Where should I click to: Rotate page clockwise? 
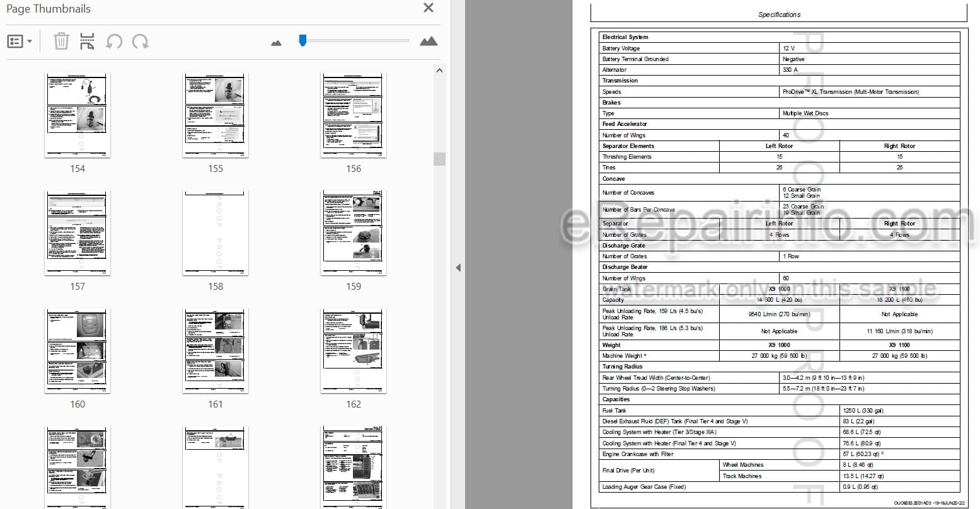coord(141,42)
